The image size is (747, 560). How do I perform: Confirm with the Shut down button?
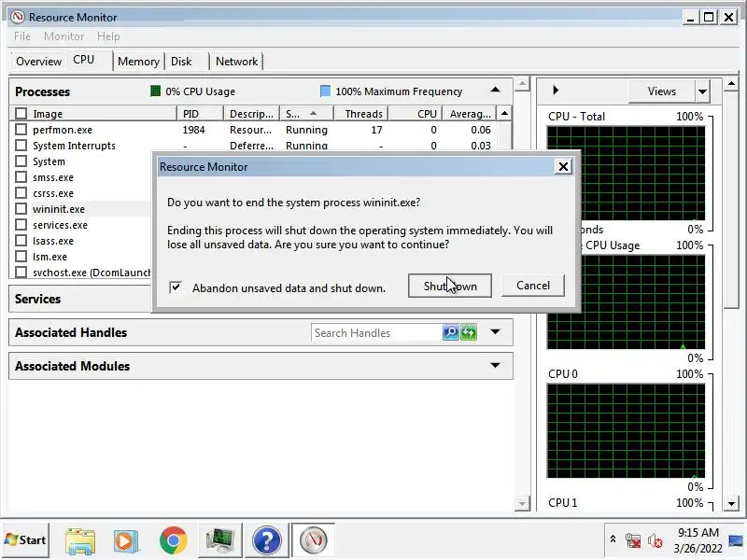point(450,286)
